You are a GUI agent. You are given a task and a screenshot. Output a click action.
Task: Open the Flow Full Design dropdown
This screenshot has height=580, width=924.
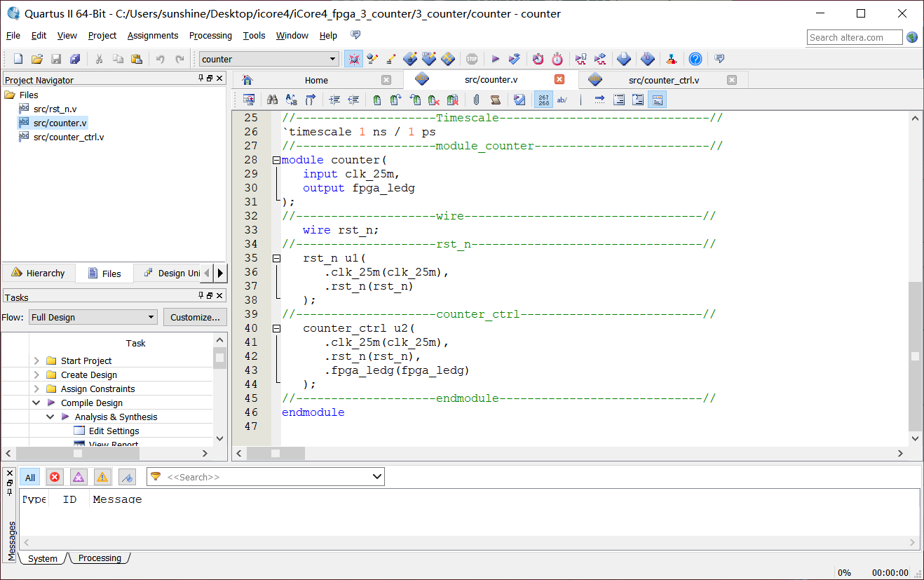click(151, 317)
